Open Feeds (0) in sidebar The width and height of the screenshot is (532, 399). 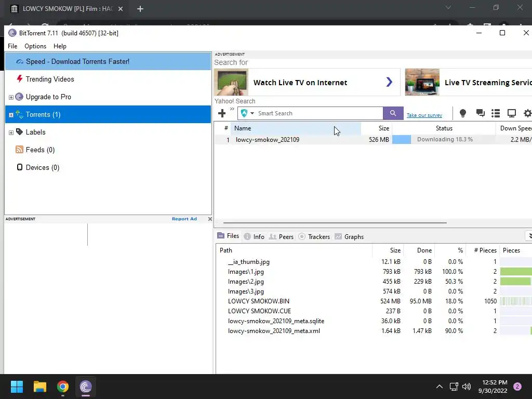click(40, 150)
